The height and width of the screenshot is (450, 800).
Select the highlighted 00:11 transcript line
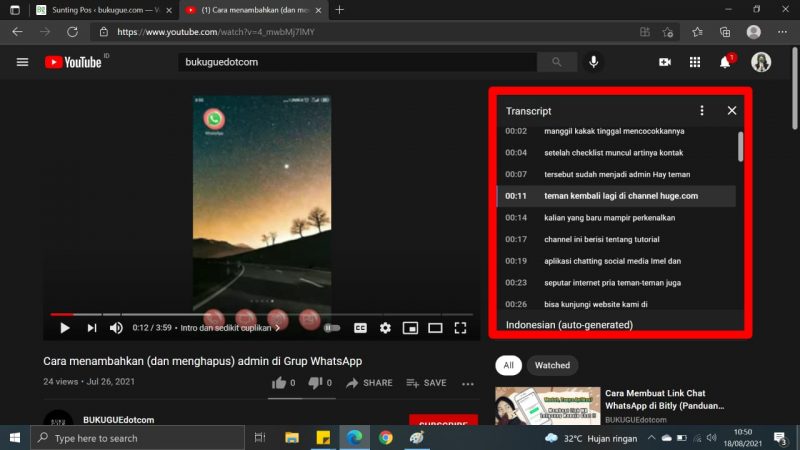tap(616, 196)
